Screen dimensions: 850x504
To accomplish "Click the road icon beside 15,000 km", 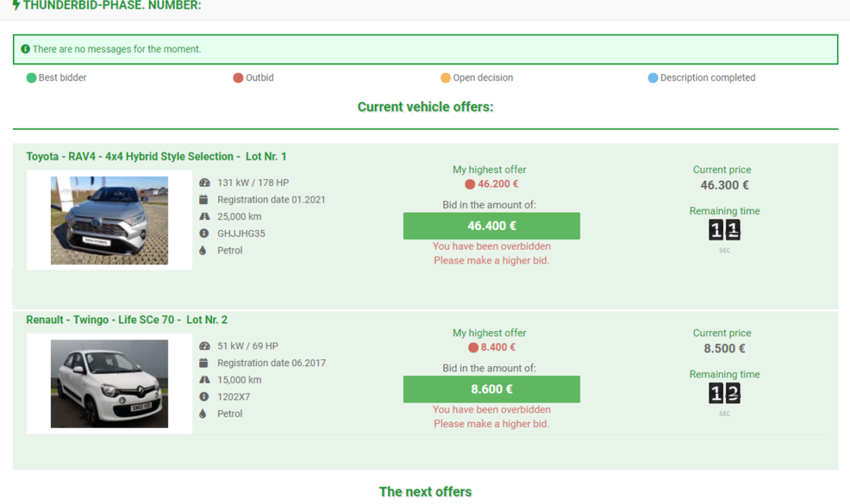I will pyautogui.click(x=204, y=379).
